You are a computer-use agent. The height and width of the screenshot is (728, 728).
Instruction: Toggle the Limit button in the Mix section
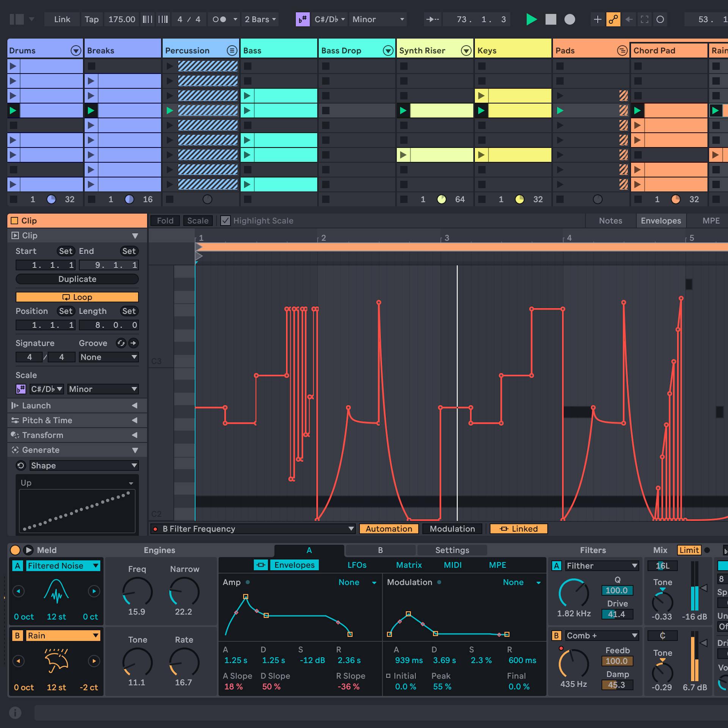(689, 550)
